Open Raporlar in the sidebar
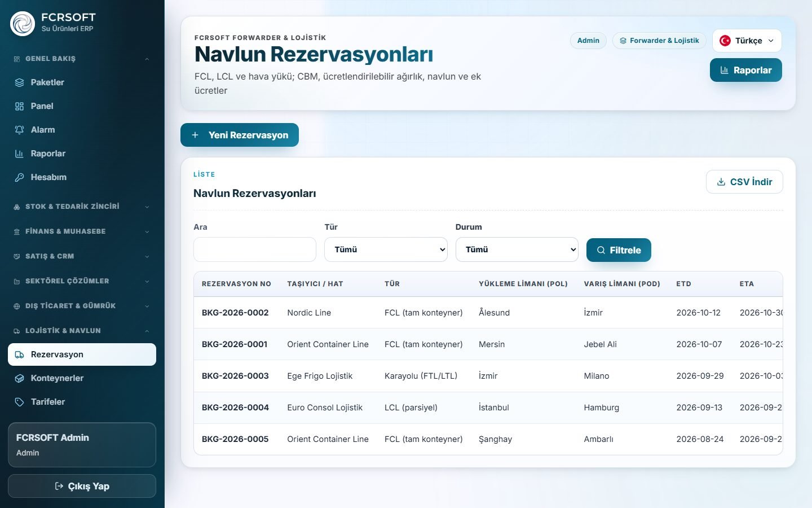The image size is (812, 508). click(x=82, y=154)
